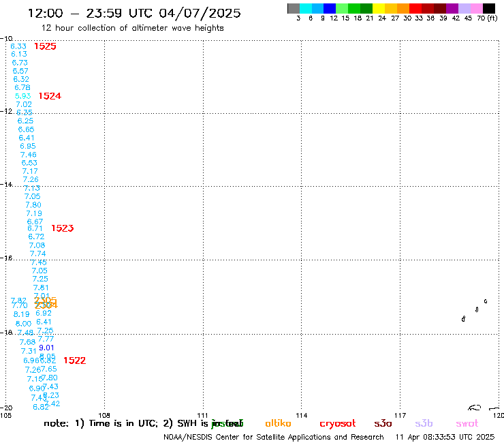
Task: Select the 7.81 wave height reading
Action: (41, 288)
